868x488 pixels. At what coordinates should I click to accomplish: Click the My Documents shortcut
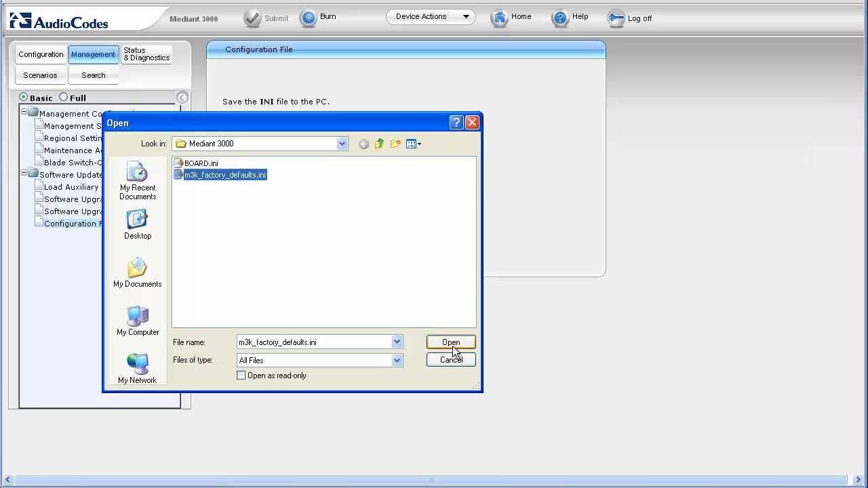pyautogui.click(x=138, y=272)
